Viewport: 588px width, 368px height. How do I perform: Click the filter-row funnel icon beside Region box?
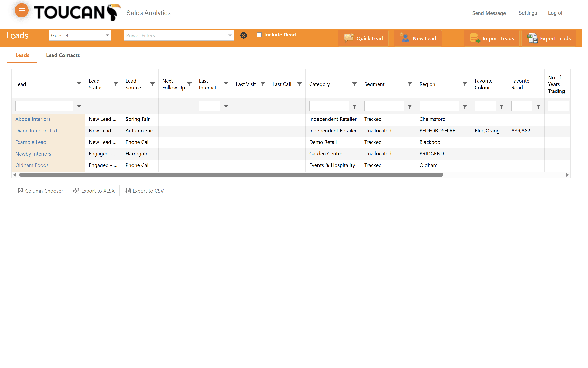pos(465,107)
